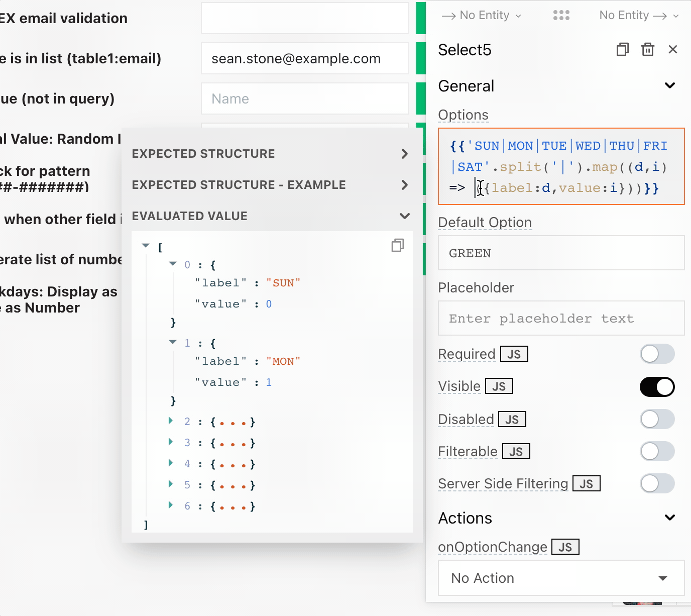Click the drag handle dots icon
The height and width of the screenshot is (616, 691).
click(x=561, y=16)
